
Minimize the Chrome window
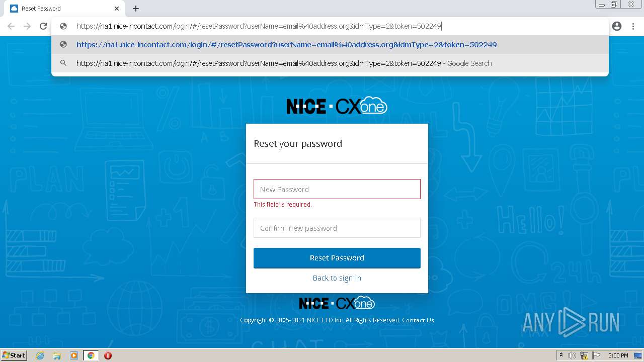tap(601, 5)
